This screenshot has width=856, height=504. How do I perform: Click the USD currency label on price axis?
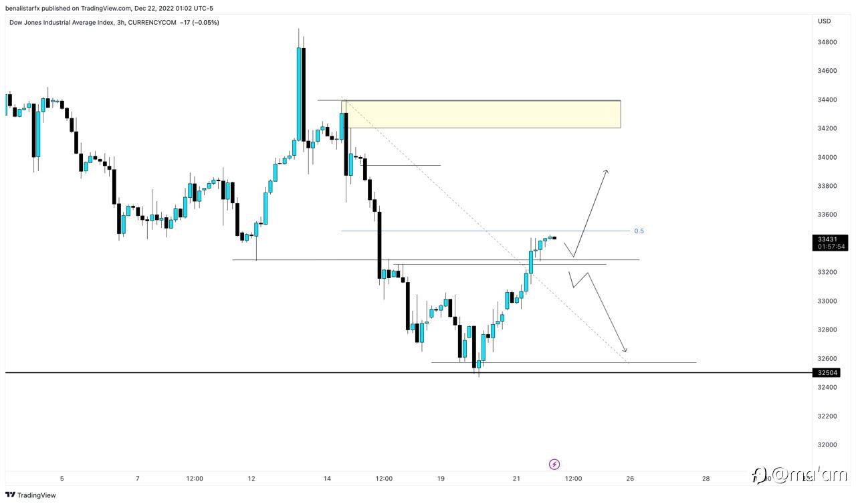tap(824, 21)
